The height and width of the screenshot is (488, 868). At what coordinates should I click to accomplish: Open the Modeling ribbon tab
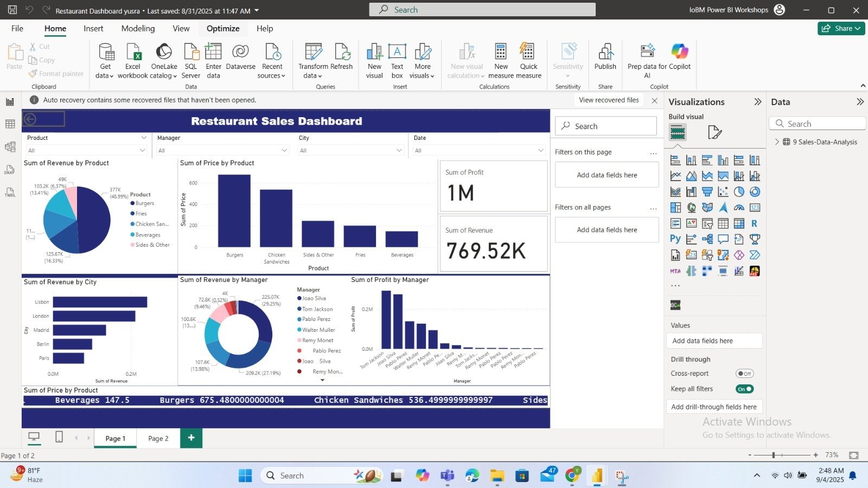[x=138, y=29]
